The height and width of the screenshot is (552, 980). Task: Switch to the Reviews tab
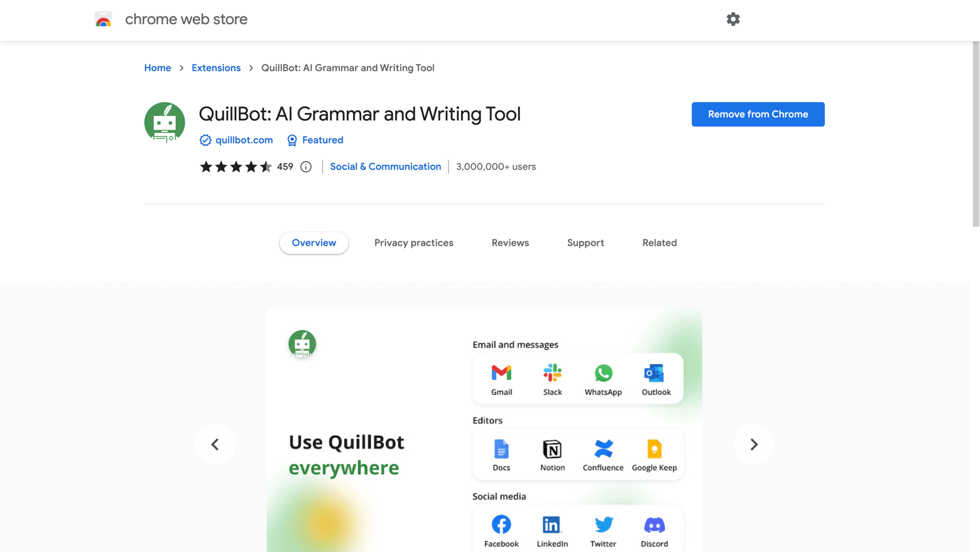coord(510,243)
